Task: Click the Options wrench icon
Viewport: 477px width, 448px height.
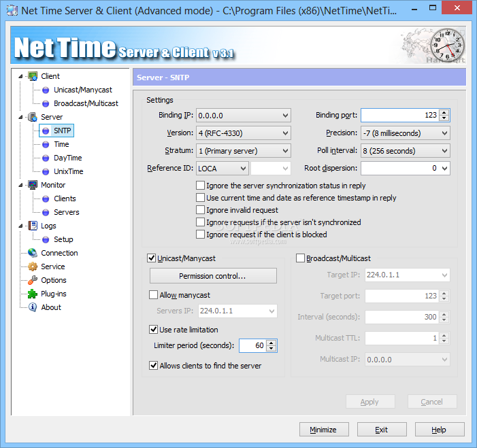Action: pyautogui.click(x=33, y=280)
